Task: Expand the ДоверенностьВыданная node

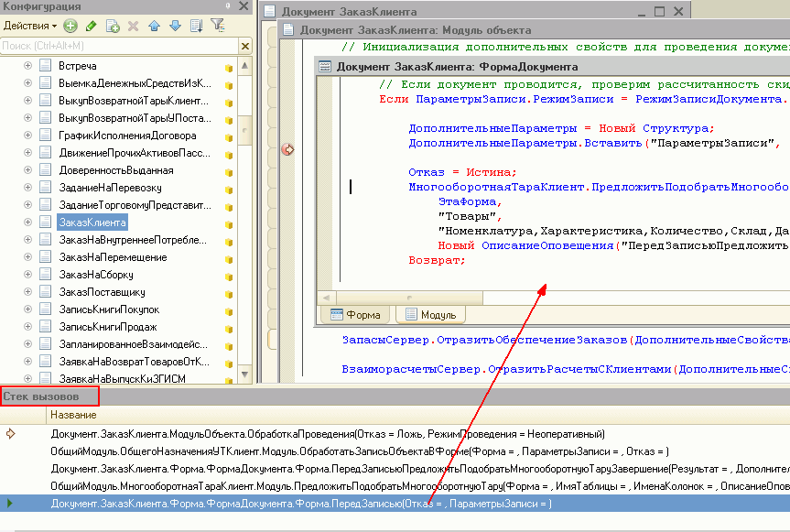Action: (x=27, y=170)
